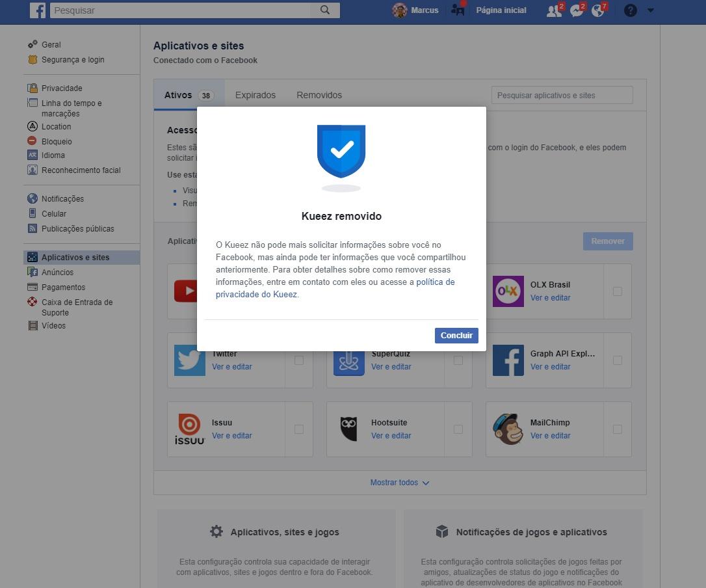Open Bloqueio settings

57,142
